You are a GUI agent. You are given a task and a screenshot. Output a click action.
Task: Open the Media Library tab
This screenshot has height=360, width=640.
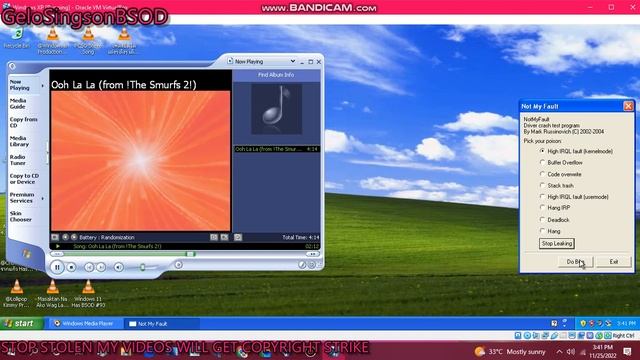point(19,141)
